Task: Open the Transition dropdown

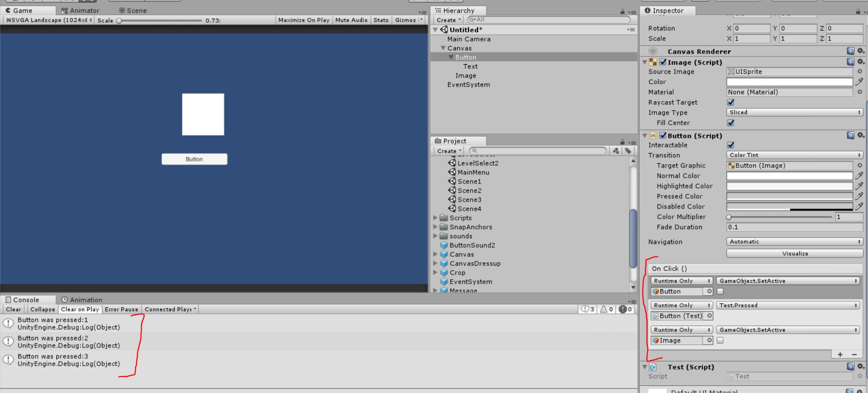Action: coord(795,155)
